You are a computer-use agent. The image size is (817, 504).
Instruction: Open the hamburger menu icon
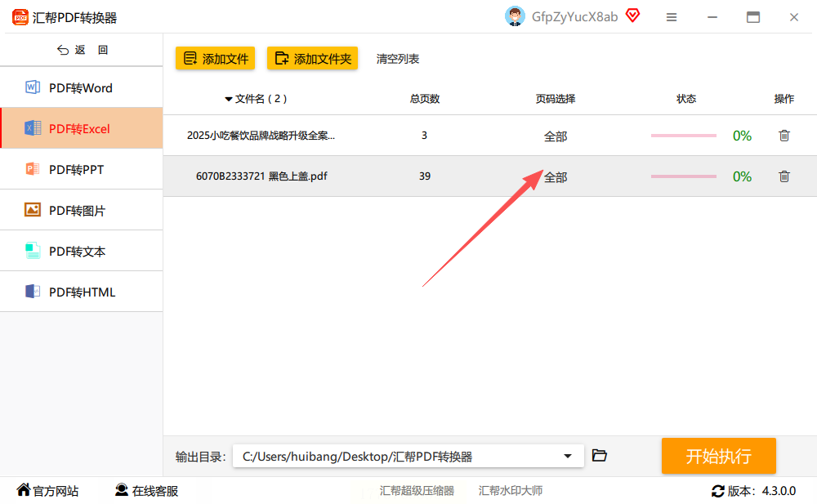coord(671,17)
